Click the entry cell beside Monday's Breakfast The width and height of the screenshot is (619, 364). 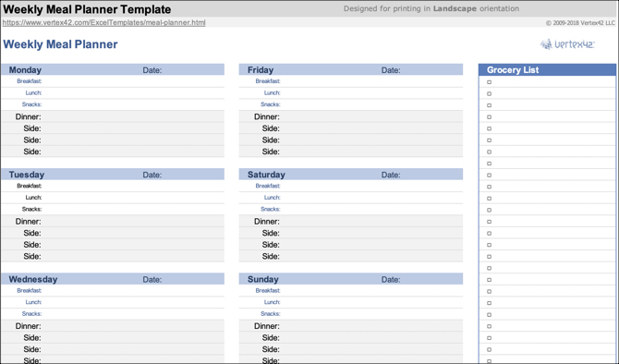(133, 81)
